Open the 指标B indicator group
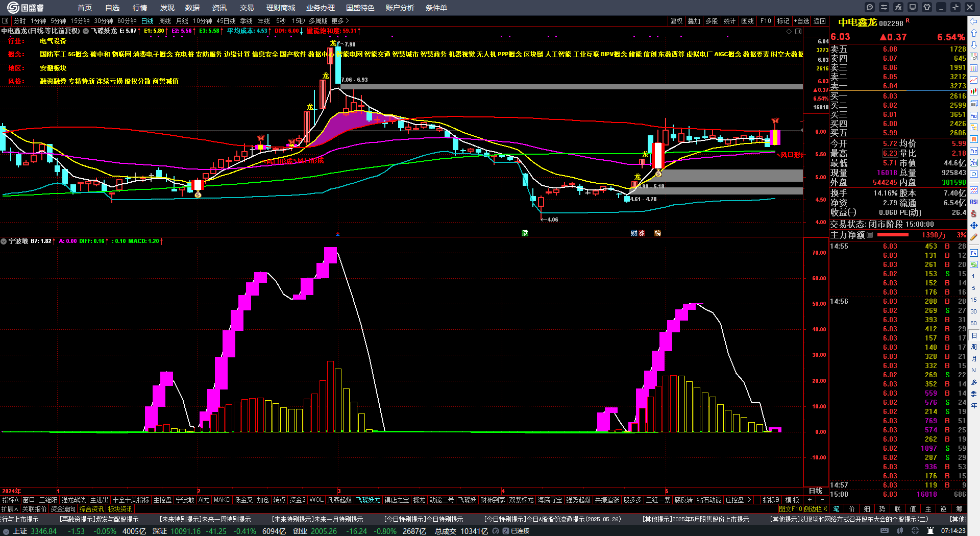Viewport: 980px width, 536px height. click(771, 500)
